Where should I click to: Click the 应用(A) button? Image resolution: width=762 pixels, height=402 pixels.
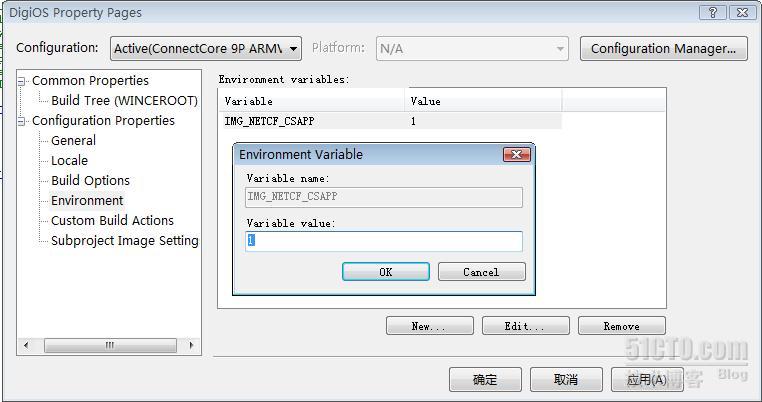tap(647, 379)
